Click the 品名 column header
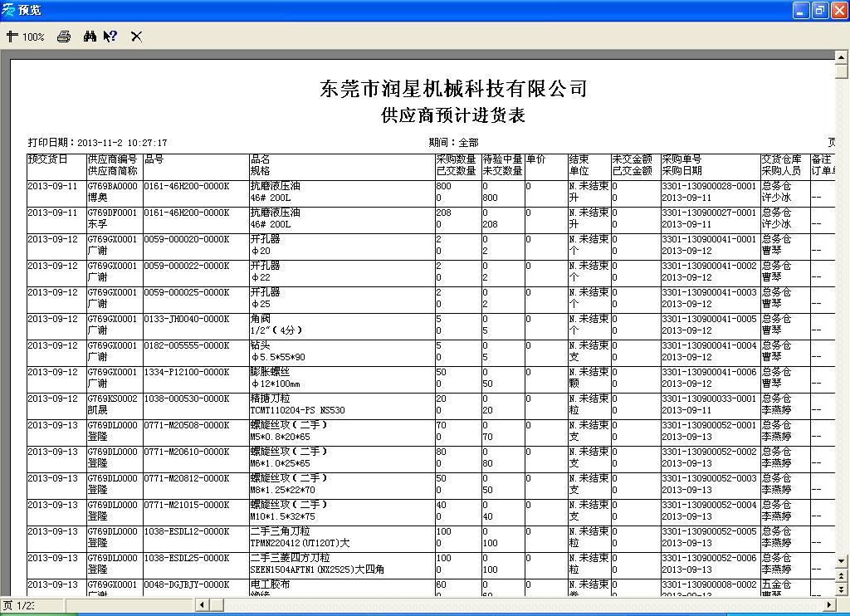This screenshot has width=850, height=616. [x=260, y=159]
